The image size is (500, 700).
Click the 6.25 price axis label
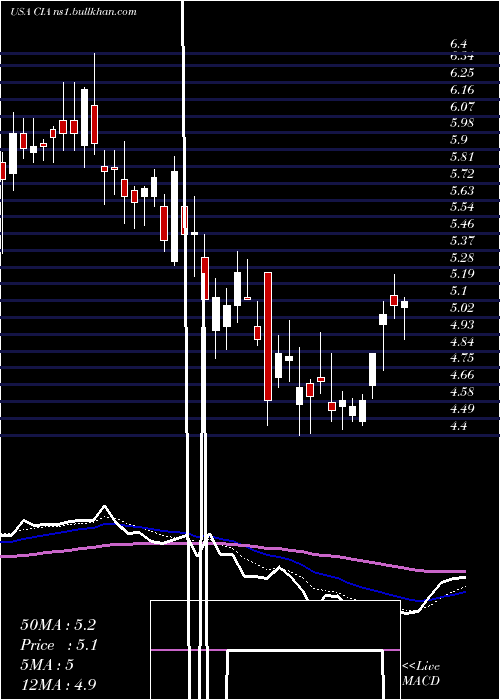click(x=462, y=73)
